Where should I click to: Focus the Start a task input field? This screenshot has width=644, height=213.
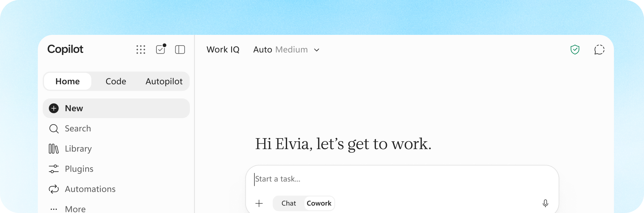[402, 179]
